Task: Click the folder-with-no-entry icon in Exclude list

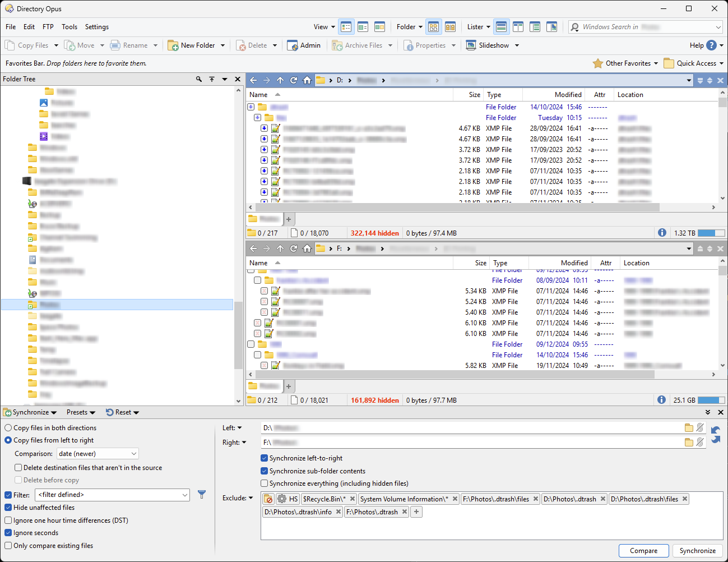Action: (268, 499)
